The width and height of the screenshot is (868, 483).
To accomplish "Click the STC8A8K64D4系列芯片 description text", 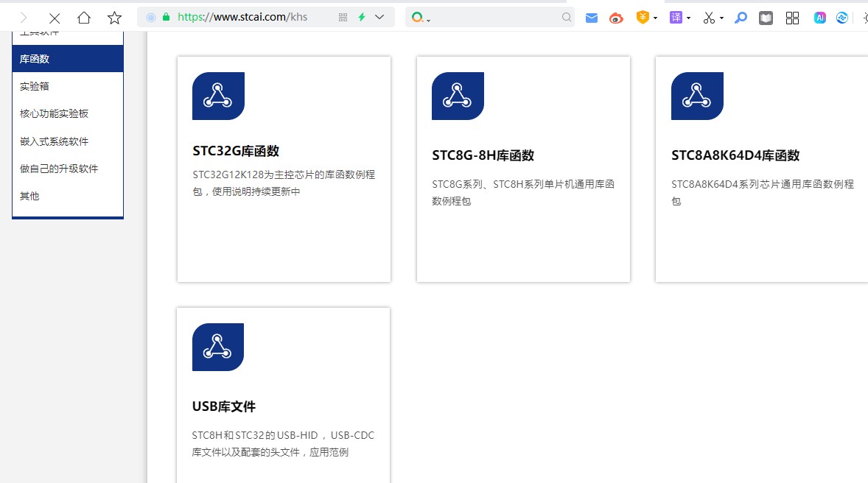I will [x=763, y=192].
